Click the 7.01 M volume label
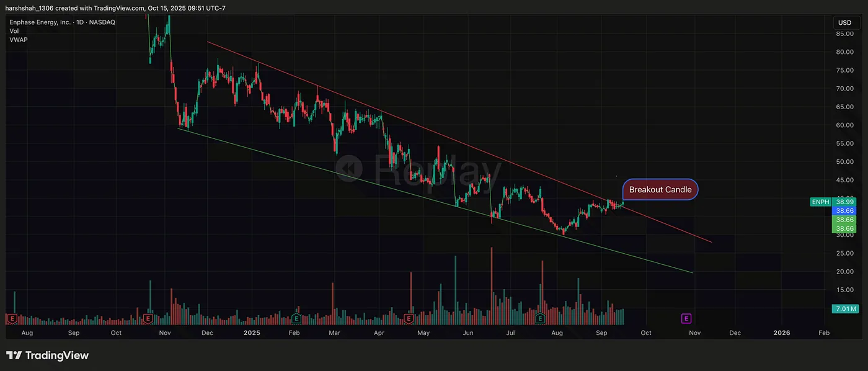The width and height of the screenshot is (868, 371). click(x=845, y=308)
